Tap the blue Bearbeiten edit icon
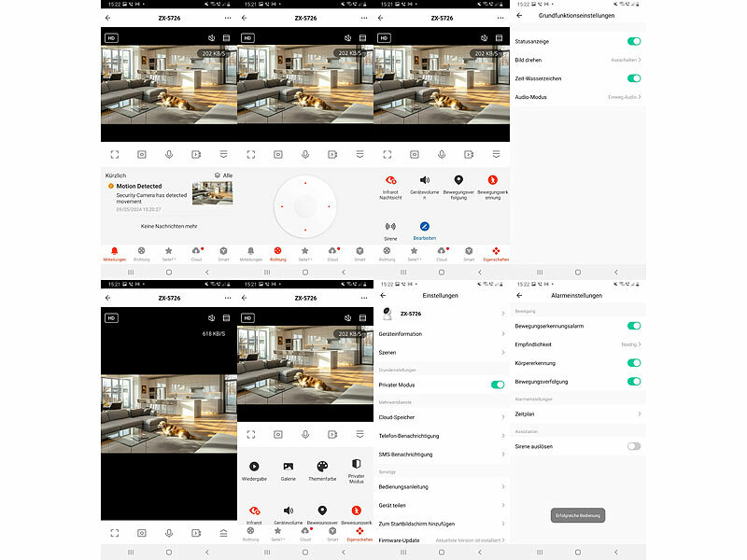This screenshot has width=747, height=560. pyautogui.click(x=425, y=226)
